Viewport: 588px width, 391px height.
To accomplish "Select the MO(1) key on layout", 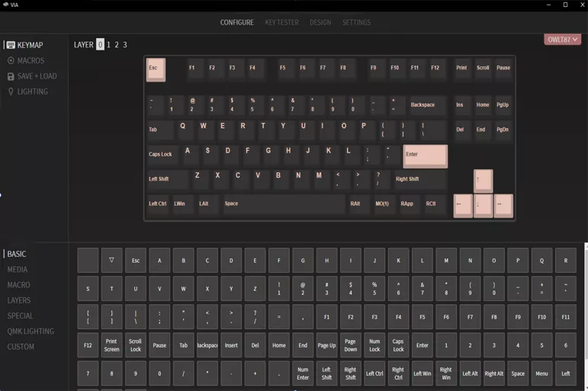I will [x=384, y=205].
